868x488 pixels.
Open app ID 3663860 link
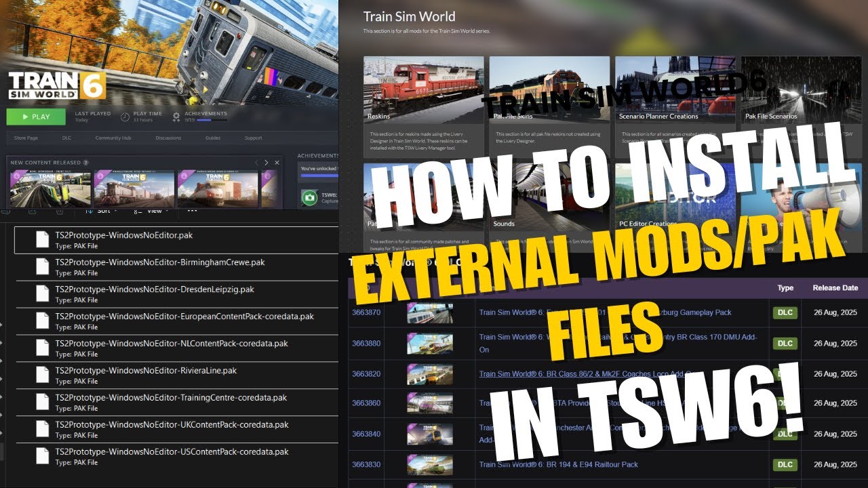pyautogui.click(x=366, y=403)
